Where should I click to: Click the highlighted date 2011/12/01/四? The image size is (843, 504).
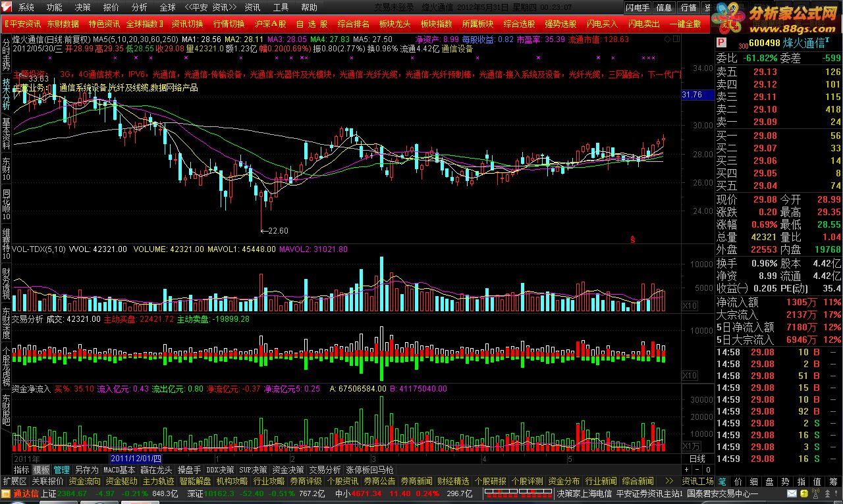tap(136, 459)
